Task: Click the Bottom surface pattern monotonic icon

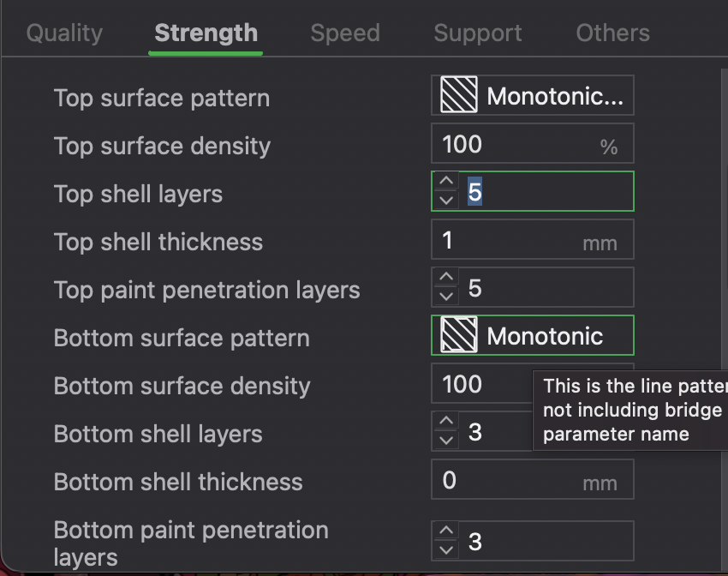Action: [x=458, y=335]
